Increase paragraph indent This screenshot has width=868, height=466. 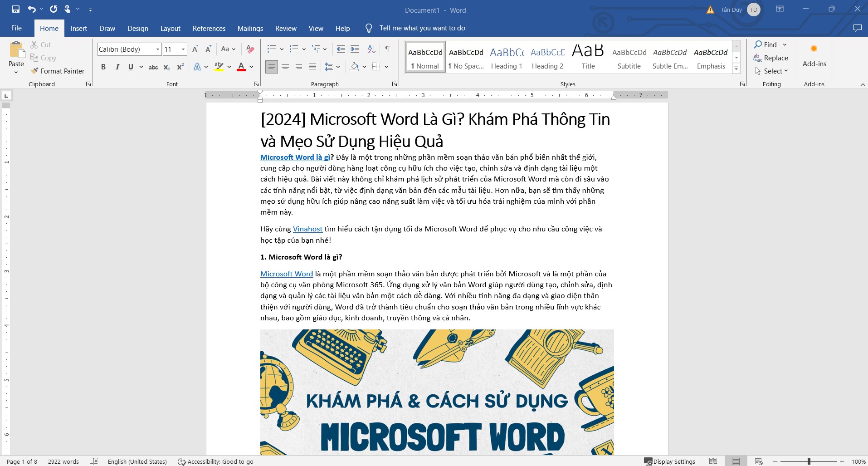355,49
